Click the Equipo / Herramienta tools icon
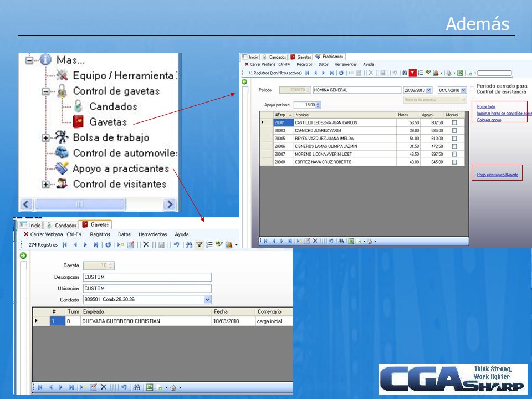 [x=62, y=75]
